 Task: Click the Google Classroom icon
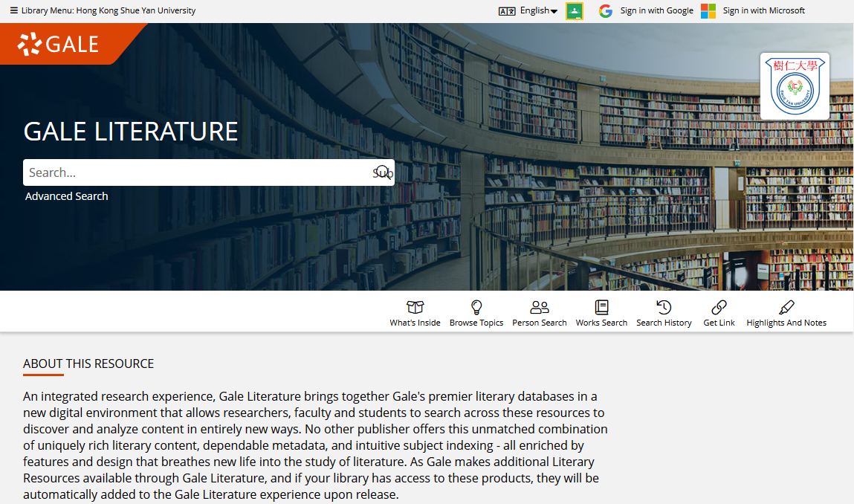575,11
